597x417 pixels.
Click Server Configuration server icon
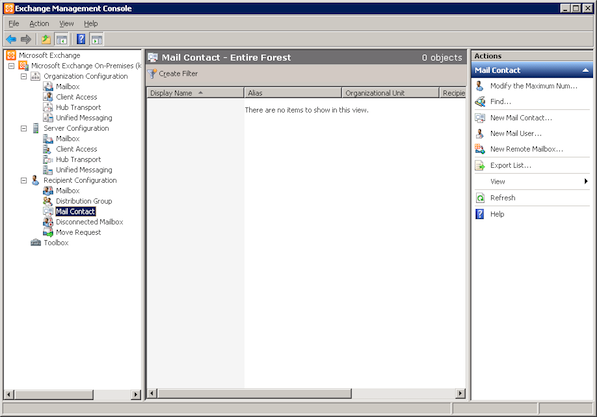click(x=35, y=128)
